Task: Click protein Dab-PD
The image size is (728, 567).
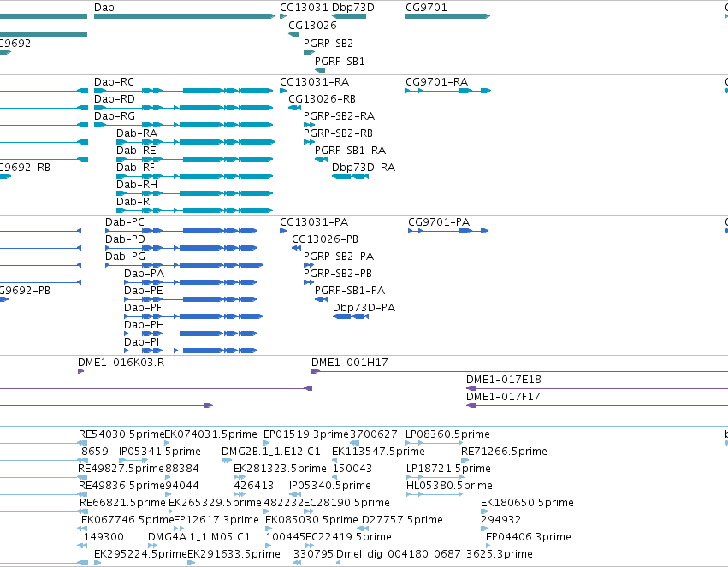Action: (x=181, y=248)
